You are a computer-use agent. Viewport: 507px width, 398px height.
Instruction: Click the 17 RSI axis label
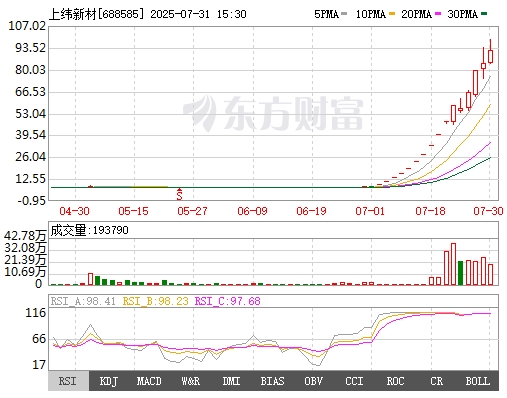click(x=39, y=365)
